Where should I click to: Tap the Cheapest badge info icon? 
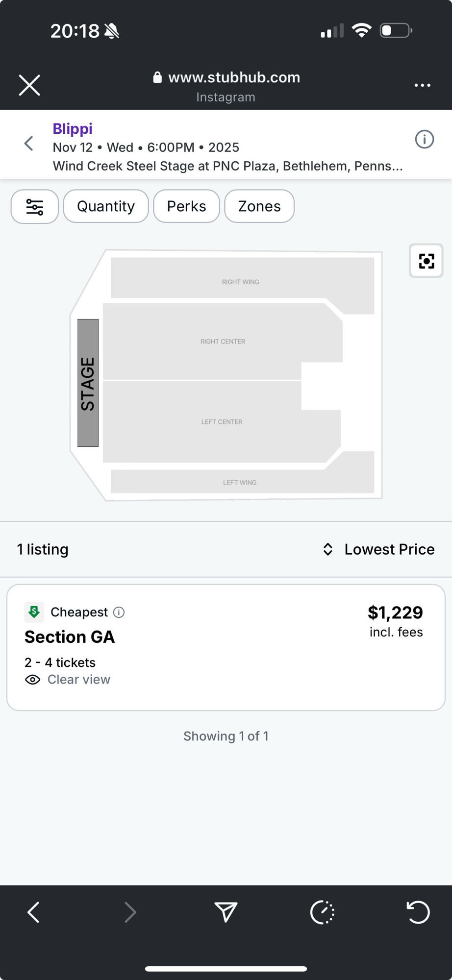(x=119, y=612)
